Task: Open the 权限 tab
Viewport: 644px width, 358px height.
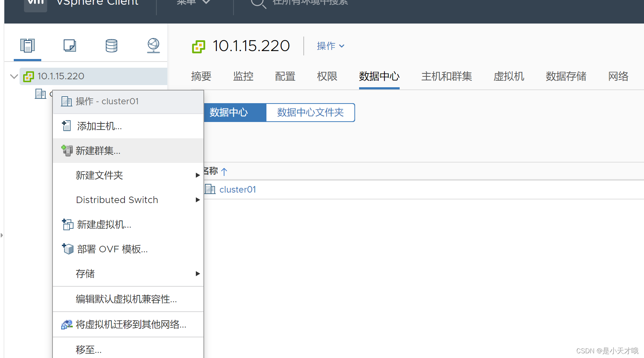Action: 327,76
